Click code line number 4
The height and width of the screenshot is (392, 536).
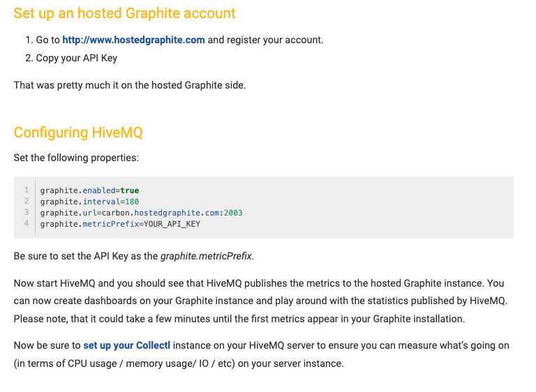[x=27, y=224]
